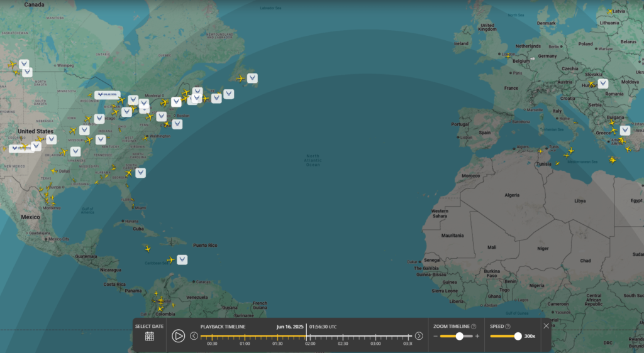This screenshot has height=353, width=644.
Task: Select the lone aircraft south of Cuba
Action: pyautogui.click(x=148, y=249)
